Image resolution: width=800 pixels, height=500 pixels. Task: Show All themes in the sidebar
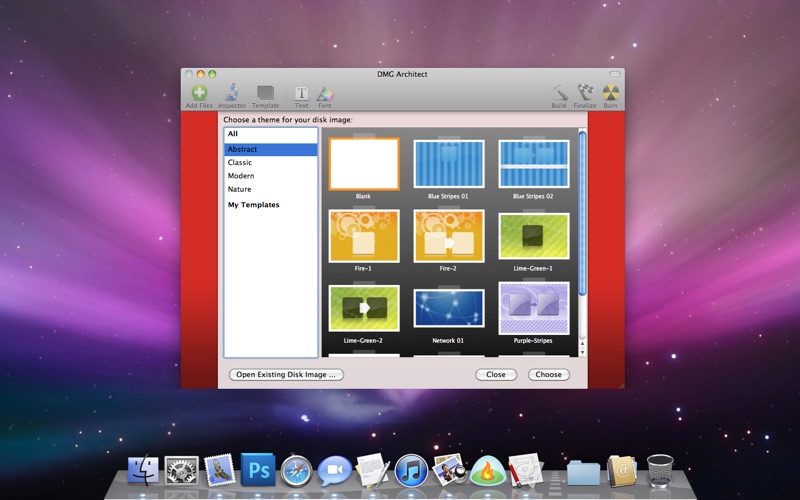[233, 133]
